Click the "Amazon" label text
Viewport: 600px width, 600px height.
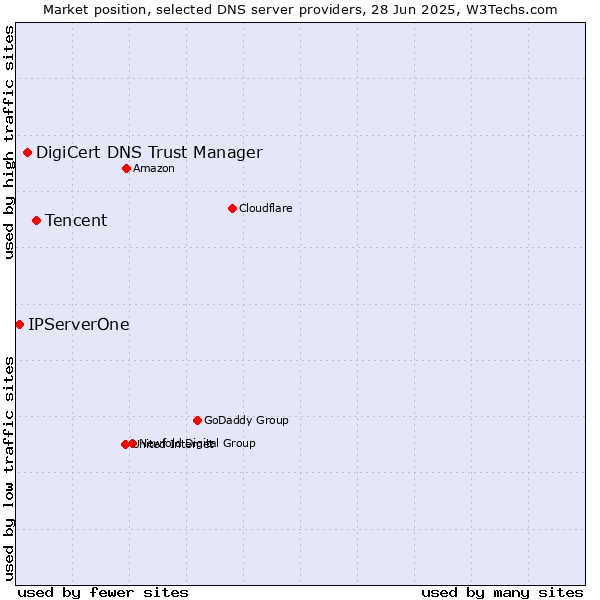click(x=154, y=168)
